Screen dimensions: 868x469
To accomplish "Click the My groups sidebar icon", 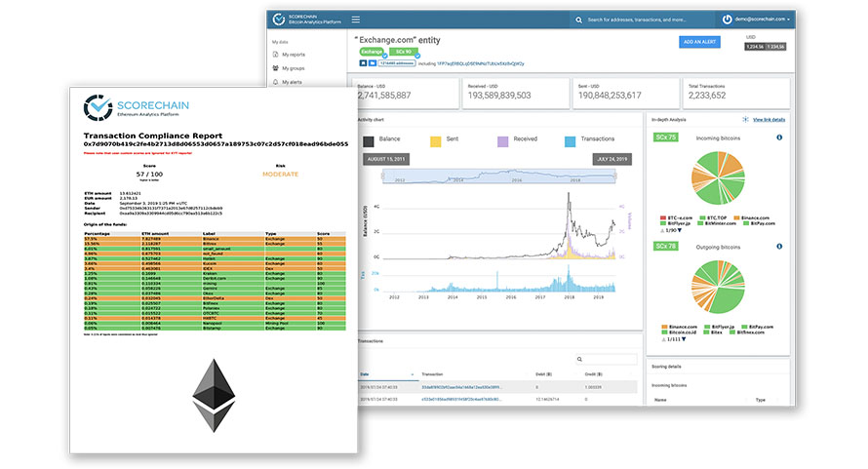I will click(x=276, y=68).
